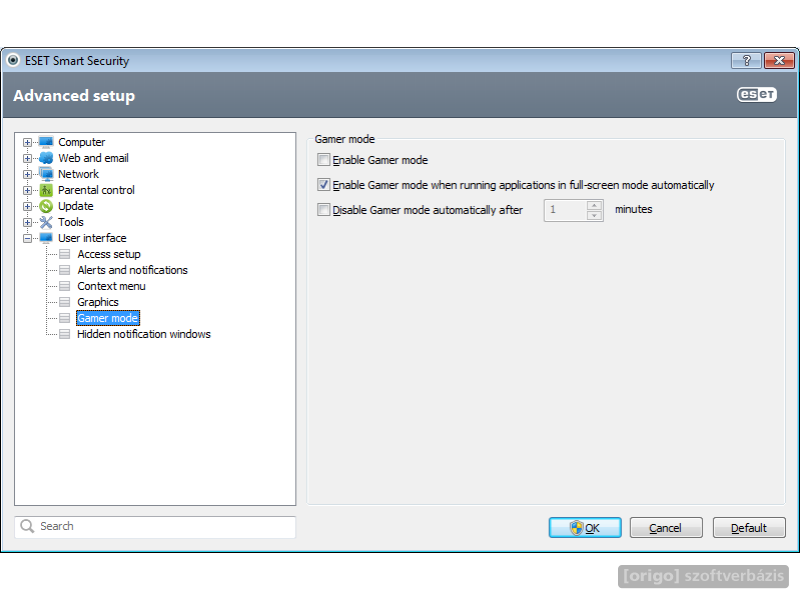Focus the Search input field
The height and width of the screenshot is (600, 800).
(156, 527)
